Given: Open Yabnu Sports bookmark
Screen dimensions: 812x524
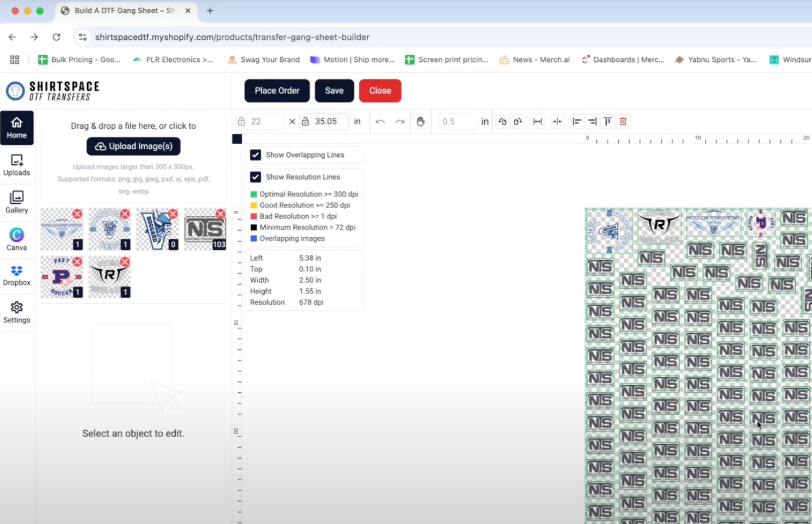Looking at the screenshot, I should [716, 60].
